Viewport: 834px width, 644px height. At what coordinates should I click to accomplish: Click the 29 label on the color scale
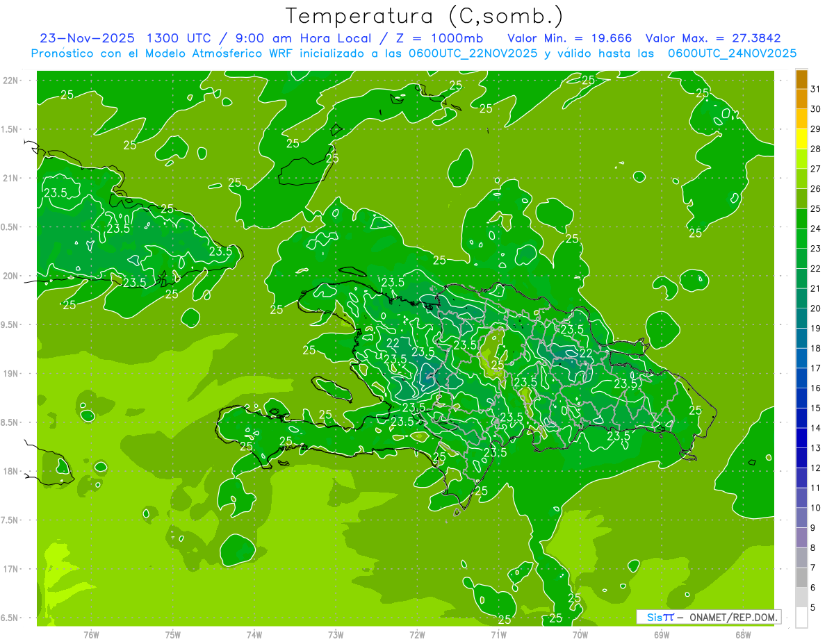click(816, 129)
